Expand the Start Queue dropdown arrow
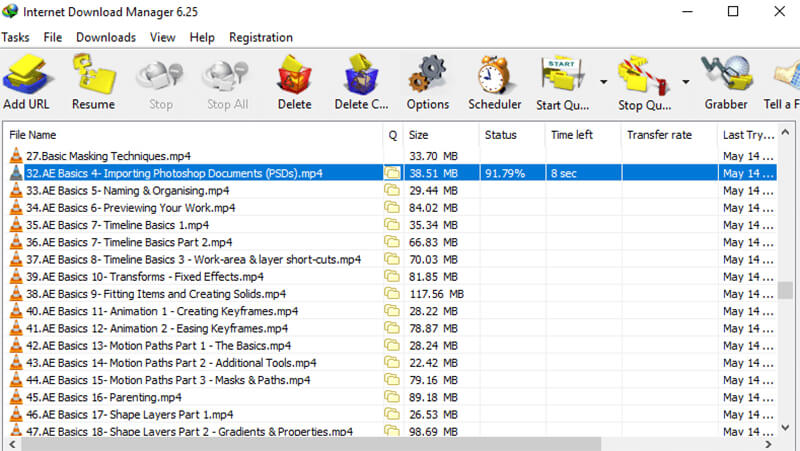 (x=604, y=82)
